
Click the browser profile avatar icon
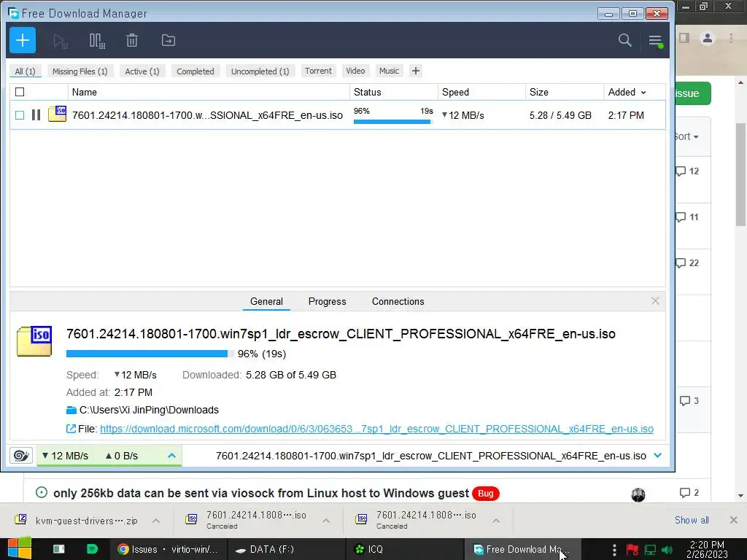708,38
